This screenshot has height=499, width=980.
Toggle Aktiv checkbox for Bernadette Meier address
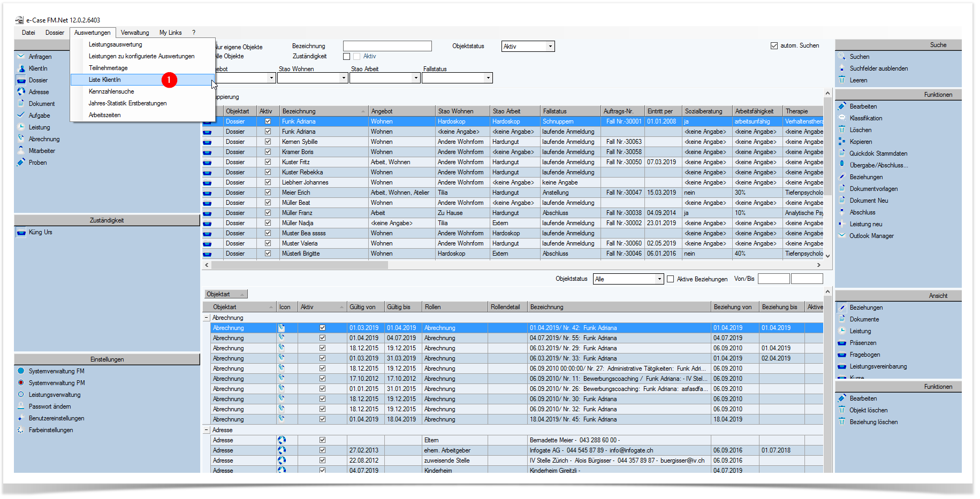(x=322, y=440)
